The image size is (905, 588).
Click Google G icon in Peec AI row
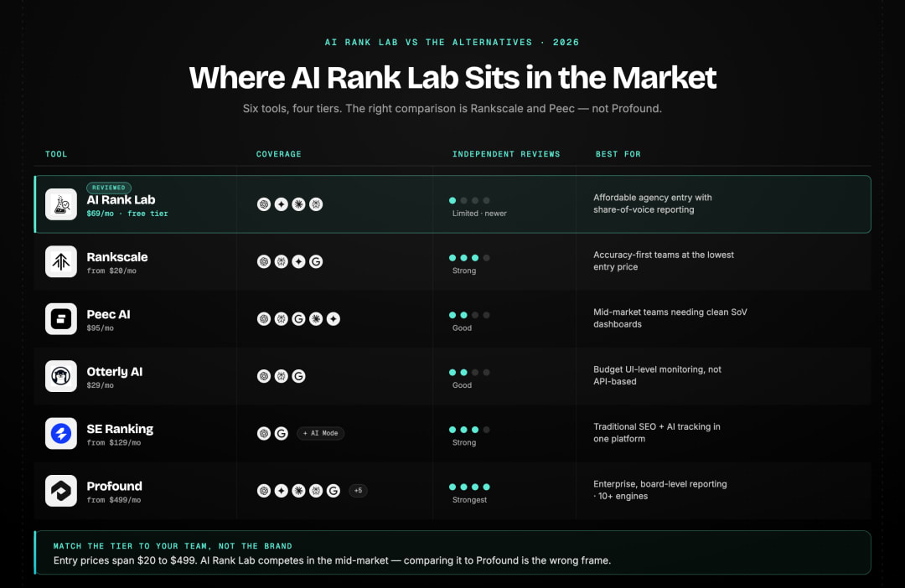[x=298, y=318]
